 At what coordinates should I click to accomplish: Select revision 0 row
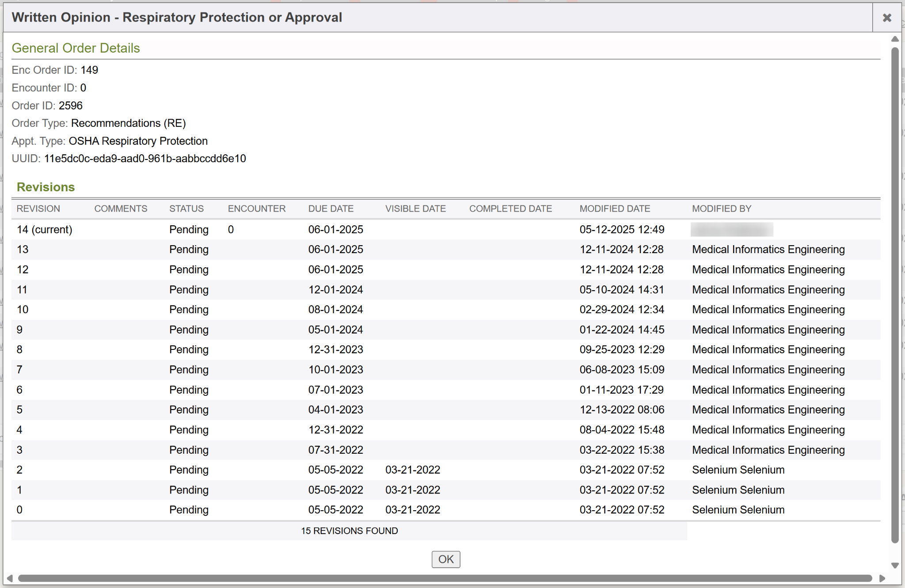pyautogui.click(x=19, y=510)
